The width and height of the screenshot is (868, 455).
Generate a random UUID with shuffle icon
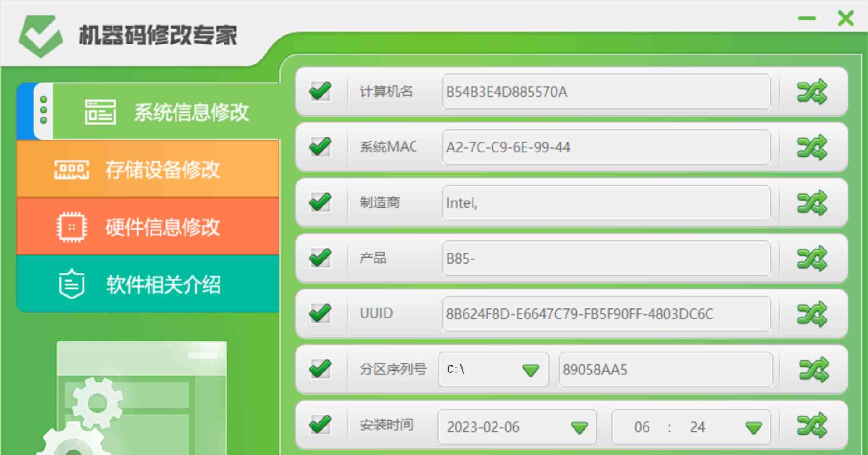pos(812,314)
